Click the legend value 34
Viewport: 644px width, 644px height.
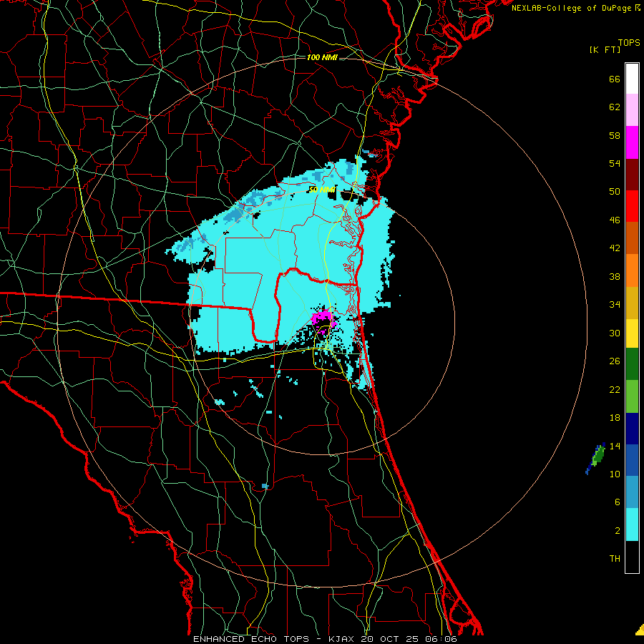615,305
